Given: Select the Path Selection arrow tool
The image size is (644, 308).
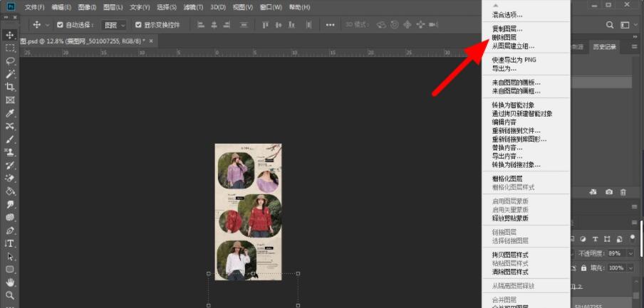Looking at the screenshot, I should tap(10, 257).
